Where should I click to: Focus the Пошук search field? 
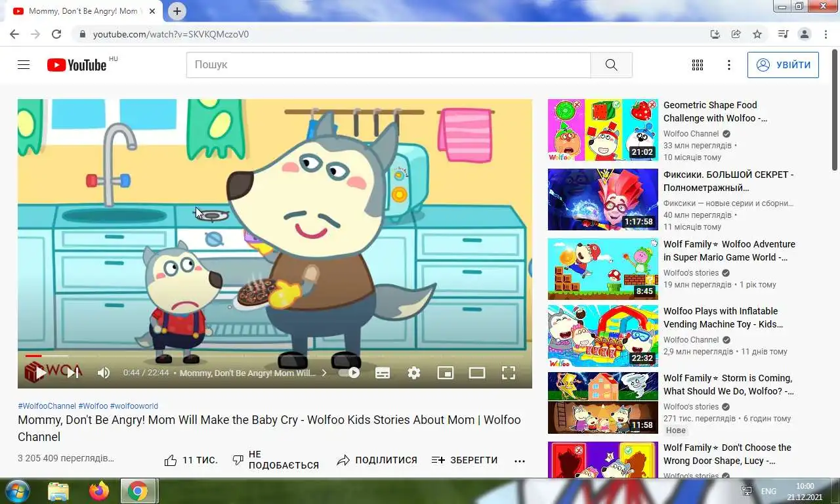[388, 65]
